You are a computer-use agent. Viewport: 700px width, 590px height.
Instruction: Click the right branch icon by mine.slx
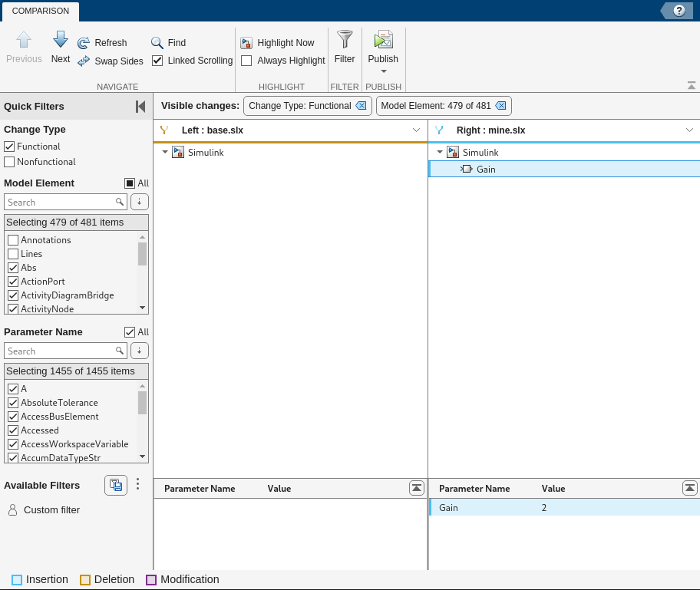pyautogui.click(x=439, y=130)
